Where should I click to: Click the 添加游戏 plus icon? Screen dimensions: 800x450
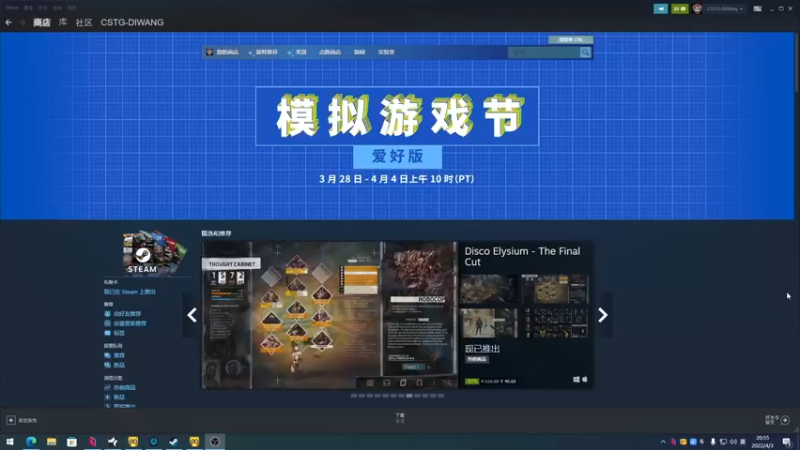pos(11,420)
